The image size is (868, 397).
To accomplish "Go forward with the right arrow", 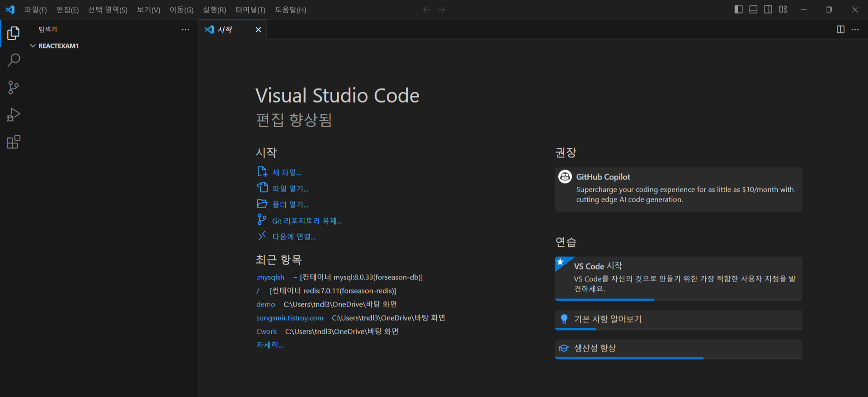I will tap(442, 9).
